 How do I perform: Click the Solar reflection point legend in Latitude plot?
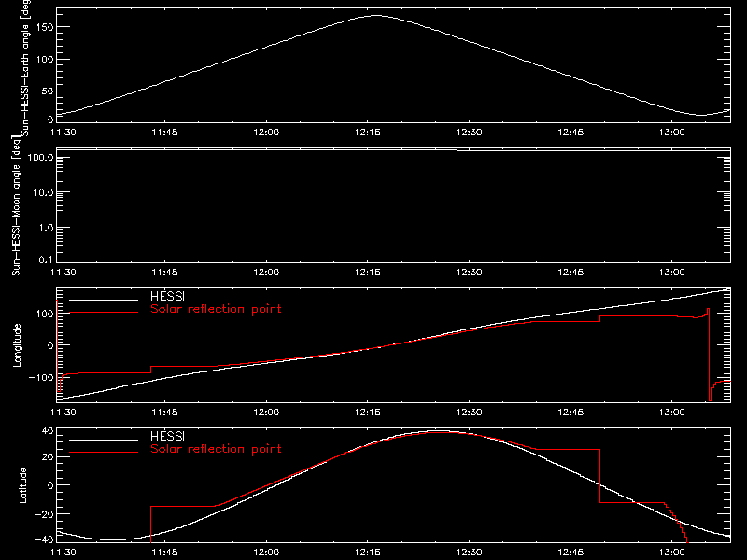coord(216,449)
